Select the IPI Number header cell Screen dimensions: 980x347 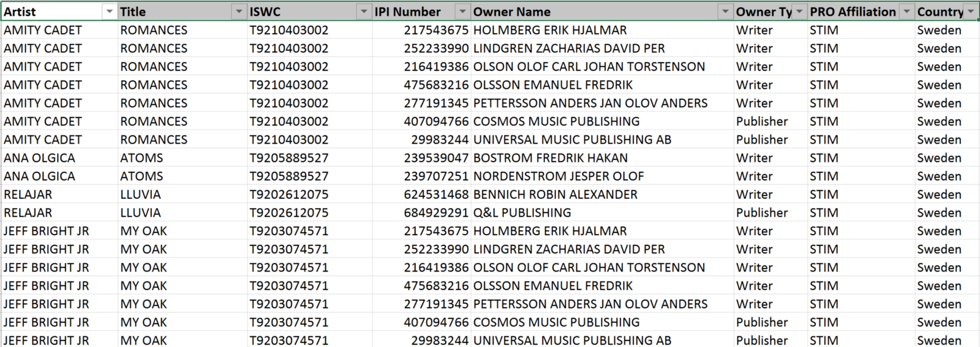coord(422,12)
